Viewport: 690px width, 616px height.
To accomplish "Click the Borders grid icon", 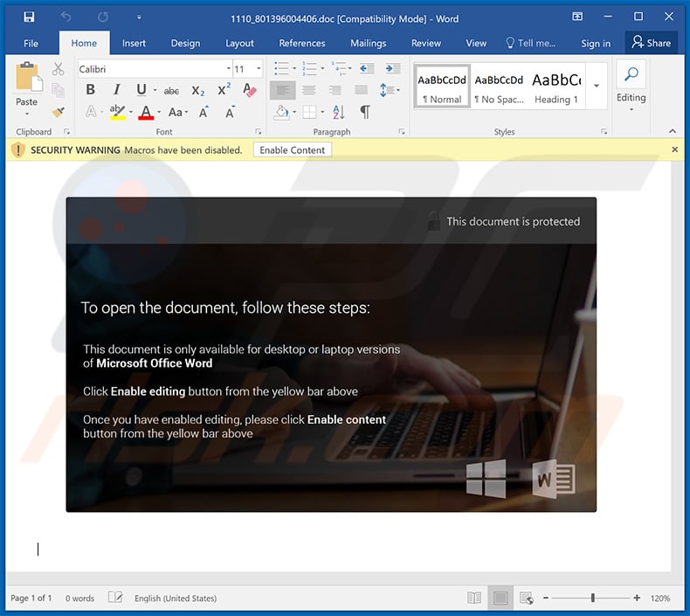I will (x=309, y=112).
